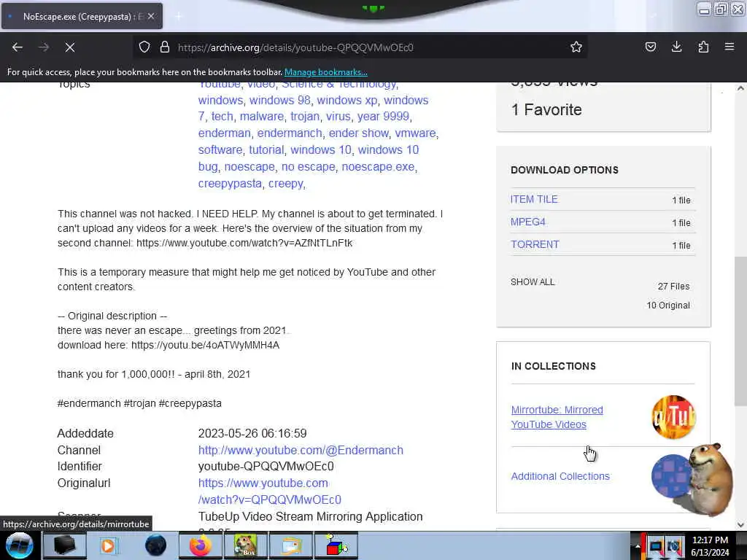This screenshot has height=560, width=747.
Task: Open Mirrortube: Mirrored YouTube Videos collection
Action: (557, 417)
